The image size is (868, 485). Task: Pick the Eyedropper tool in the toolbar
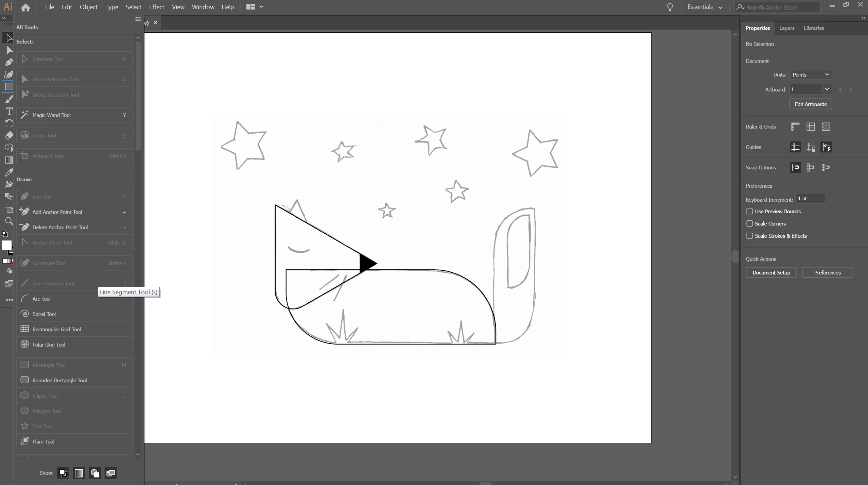(x=9, y=172)
